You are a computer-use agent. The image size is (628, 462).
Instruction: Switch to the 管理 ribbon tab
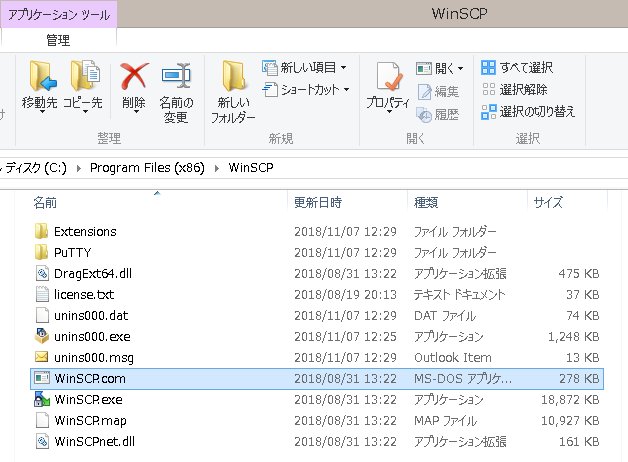click(x=58, y=40)
